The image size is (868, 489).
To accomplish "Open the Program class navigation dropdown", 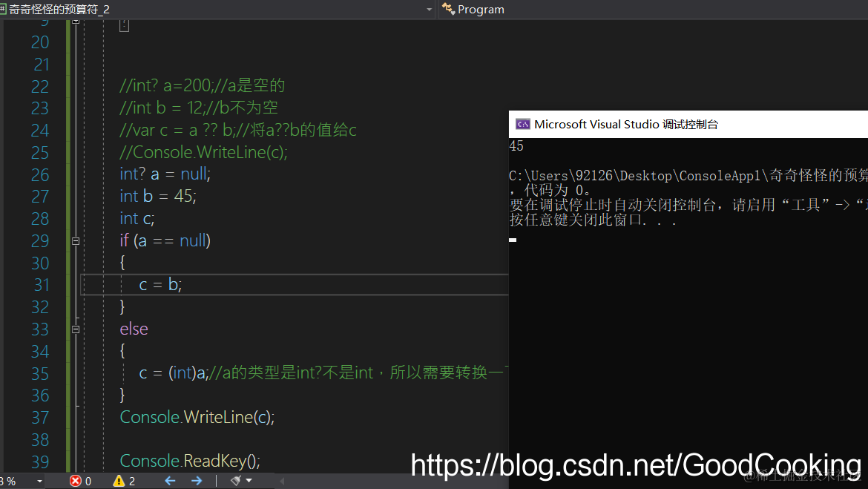I will tap(653, 10).
